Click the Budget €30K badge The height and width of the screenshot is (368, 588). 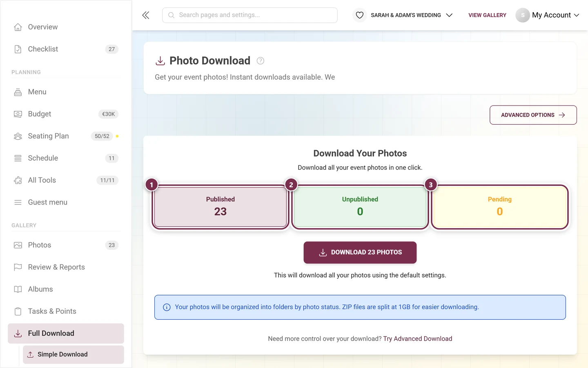109,114
